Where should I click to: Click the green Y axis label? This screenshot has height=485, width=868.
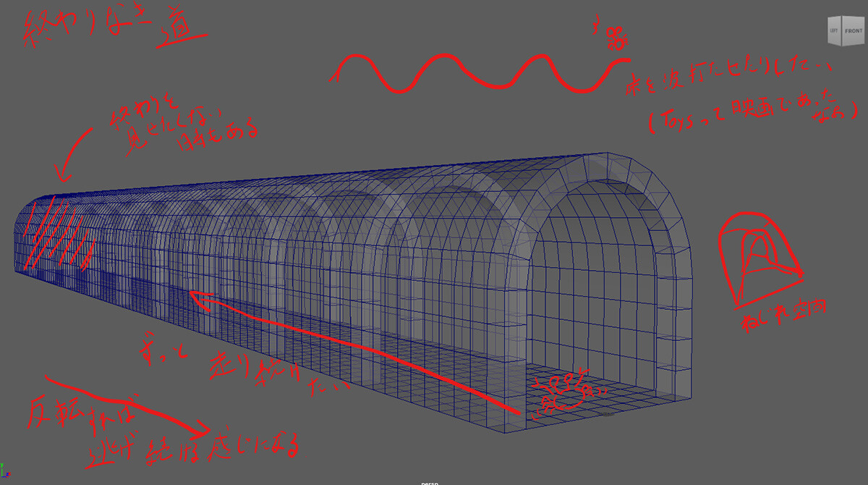(x=2, y=464)
